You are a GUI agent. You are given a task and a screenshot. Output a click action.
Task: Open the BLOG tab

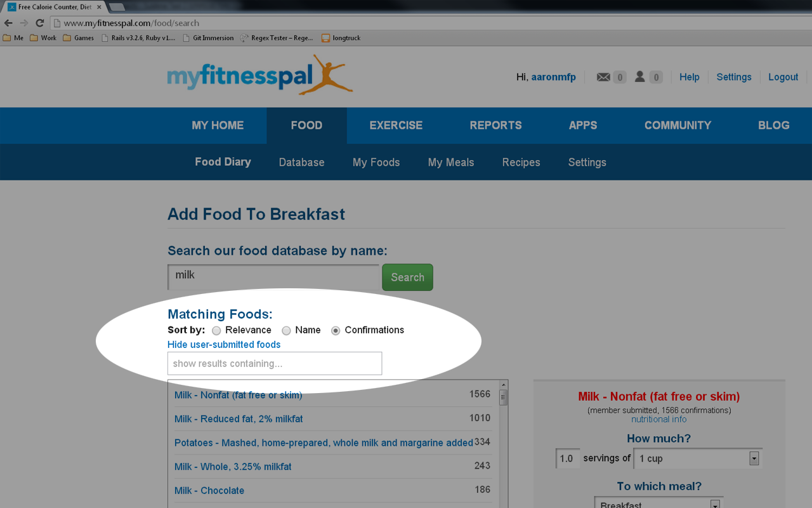(774, 125)
